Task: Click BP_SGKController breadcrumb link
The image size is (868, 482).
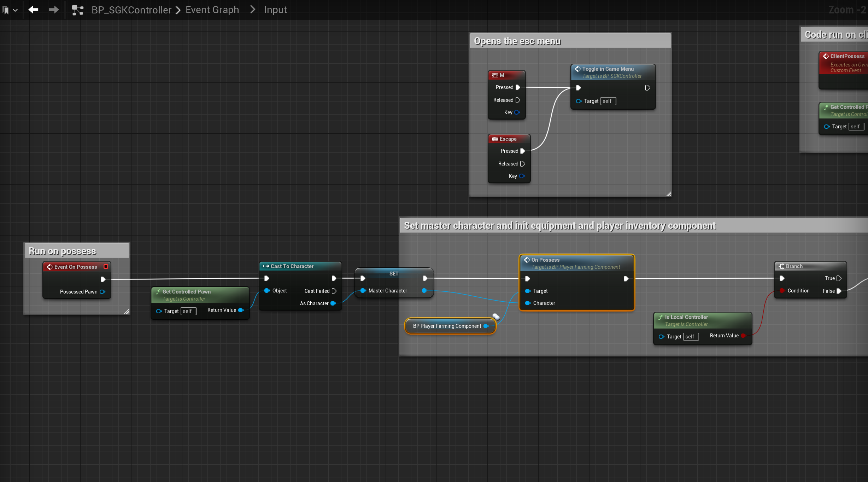Action: coord(131,10)
